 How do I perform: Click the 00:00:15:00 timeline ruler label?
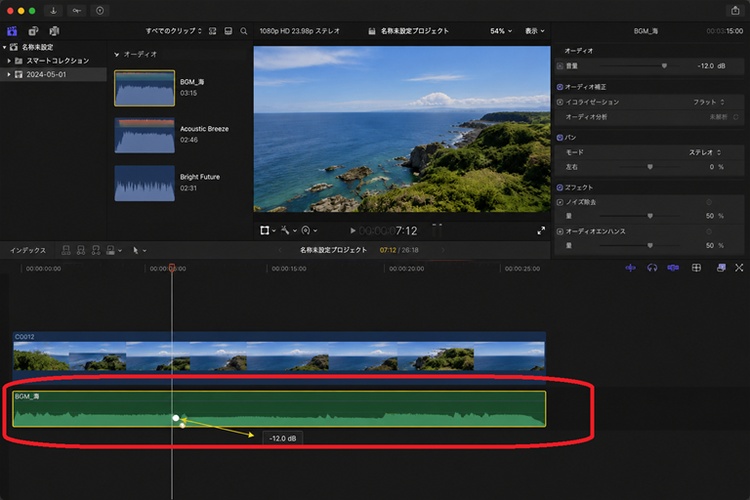289,269
